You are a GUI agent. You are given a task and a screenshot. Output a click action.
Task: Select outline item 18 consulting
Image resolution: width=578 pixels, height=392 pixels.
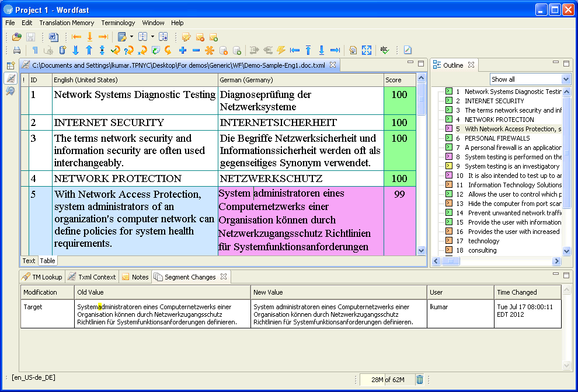tap(482, 250)
